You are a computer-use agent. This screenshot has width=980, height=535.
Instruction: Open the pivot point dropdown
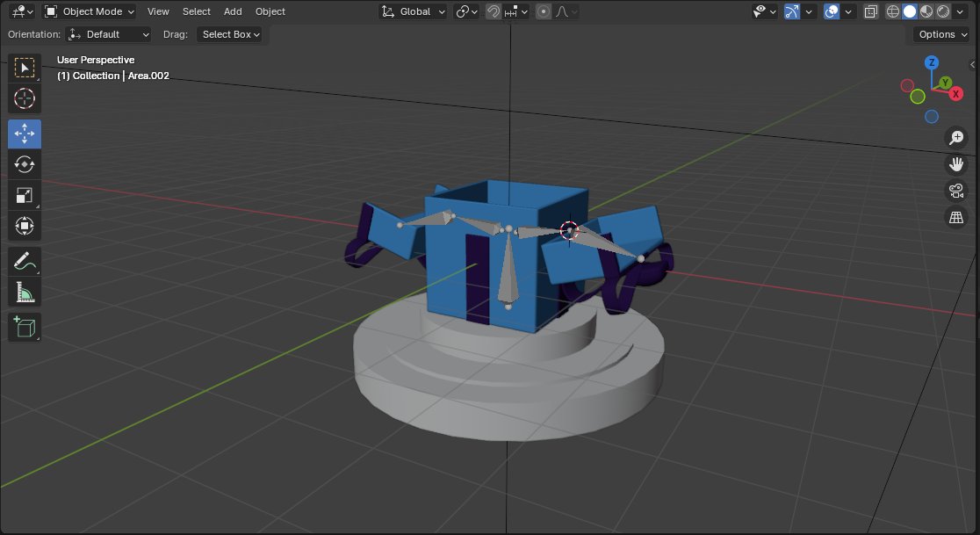pyautogui.click(x=466, y=11)
